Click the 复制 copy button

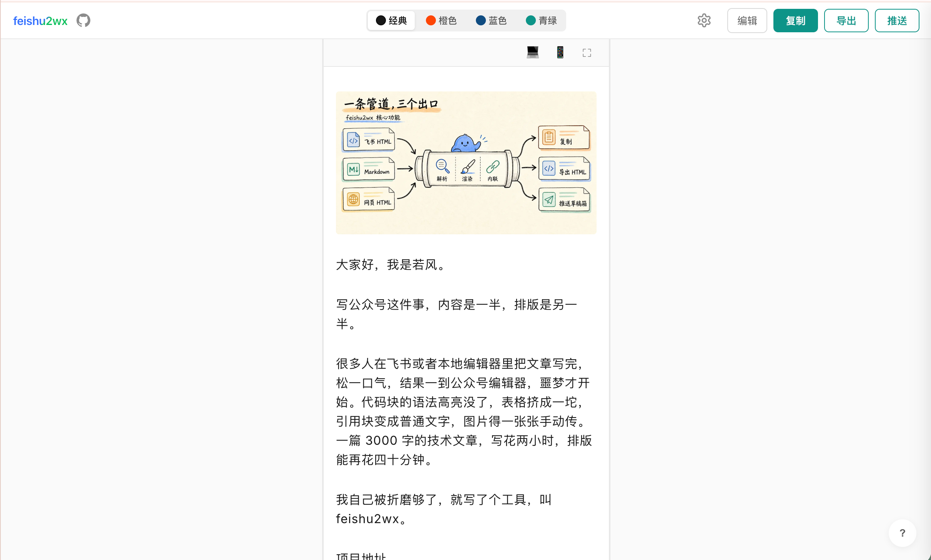795,21
